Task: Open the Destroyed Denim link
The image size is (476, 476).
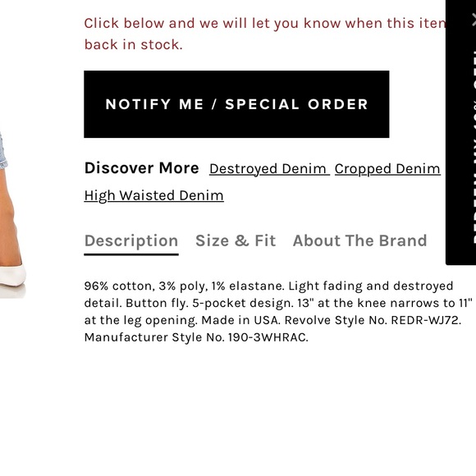Action: tap(269, 169)
